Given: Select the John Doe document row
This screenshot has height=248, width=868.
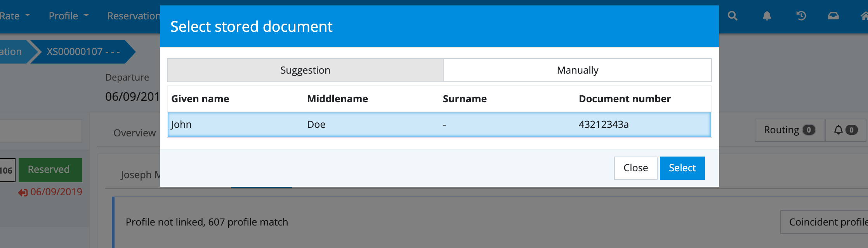Looking at the screenshot, I should pyautogui.click(x=439, y=125).
